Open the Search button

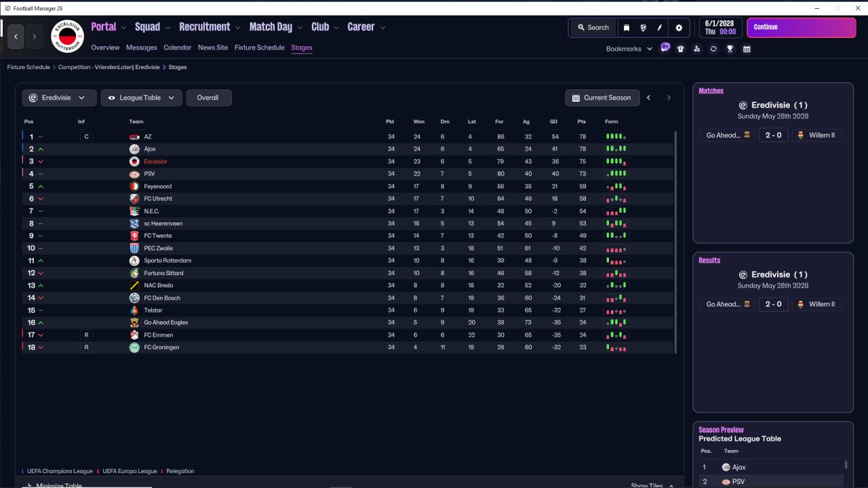click(x=593, y=28)
